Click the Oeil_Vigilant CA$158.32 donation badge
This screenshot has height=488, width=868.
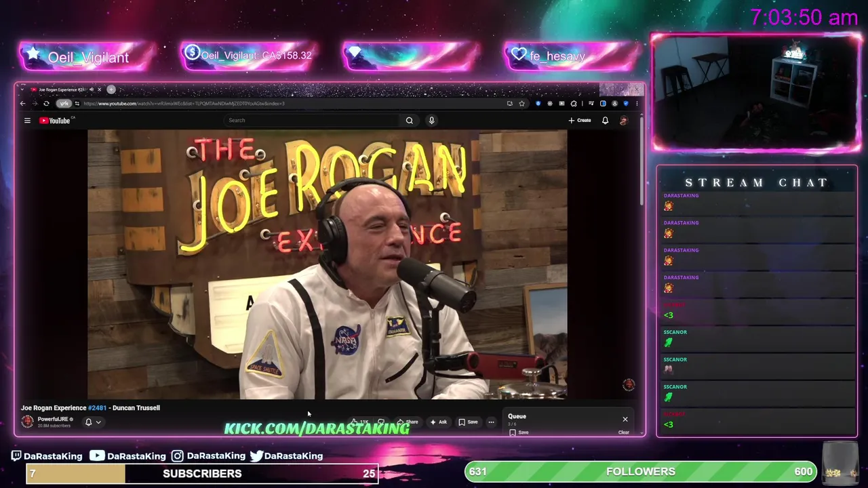(x=249, y=56)
